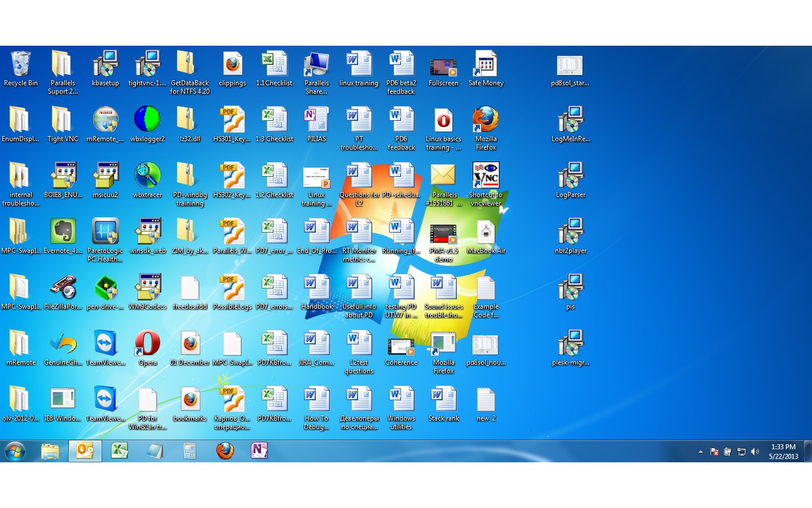Viewport: 812px width, 508px height.
Task: Select the Safe Money shortcut icon
Action: pos(486,65)
